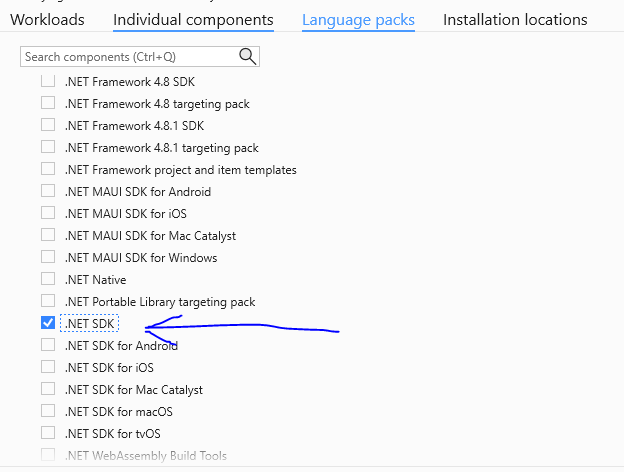Switch to Individual components tab
Image resolution: width=624 pixels, height=472 pixels.
pos(193,19)
